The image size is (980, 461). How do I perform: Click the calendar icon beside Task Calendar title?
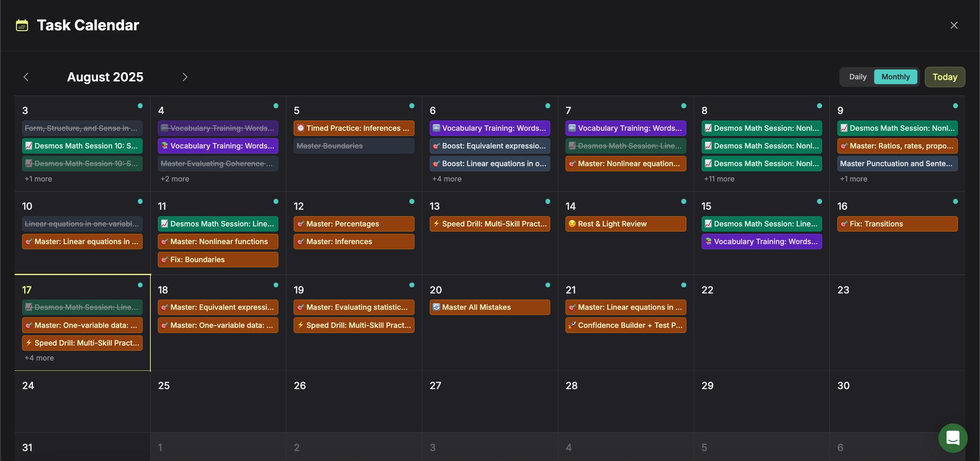22,25
